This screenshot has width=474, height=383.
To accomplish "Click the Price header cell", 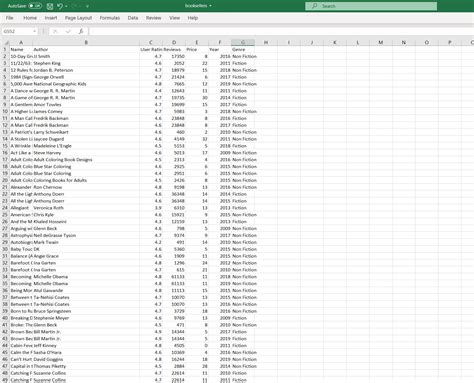I will click(x=197, y=49).
